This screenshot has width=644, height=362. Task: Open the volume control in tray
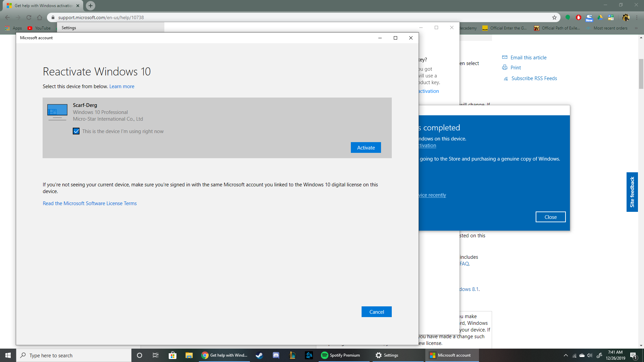(590, 355)
